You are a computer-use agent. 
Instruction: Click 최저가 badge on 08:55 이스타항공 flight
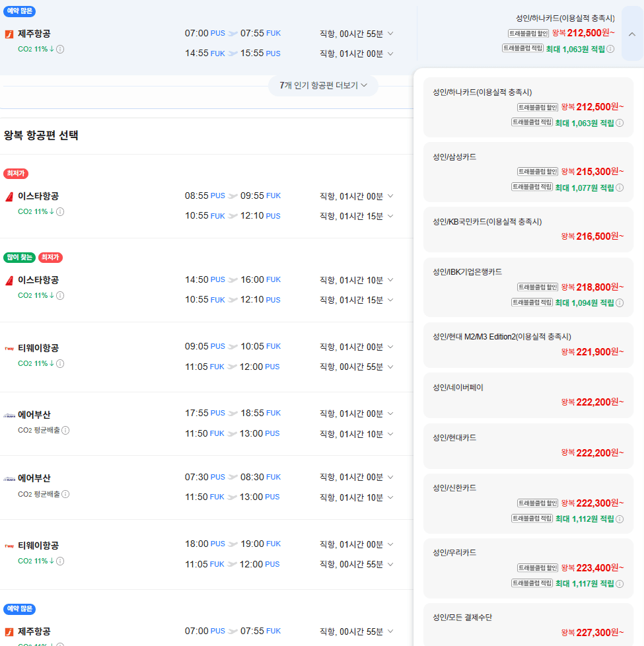pos(16,174)
